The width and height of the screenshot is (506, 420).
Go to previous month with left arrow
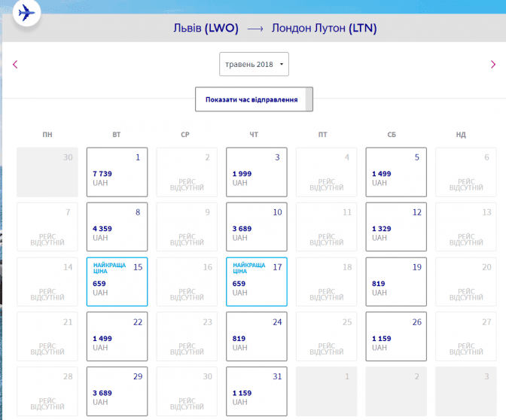coord(15,65)
